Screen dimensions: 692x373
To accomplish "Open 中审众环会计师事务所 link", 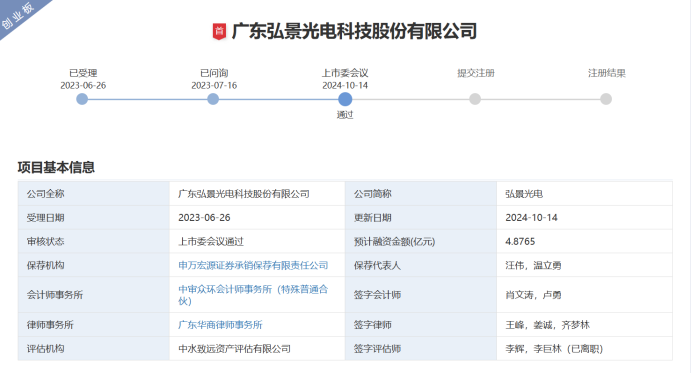I will click(253, 295).
